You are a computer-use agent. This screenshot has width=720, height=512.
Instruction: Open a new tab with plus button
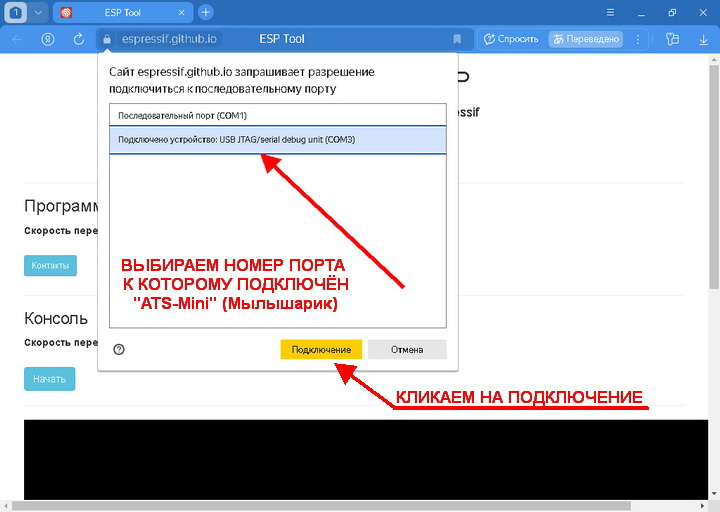(x=206, y=12)
